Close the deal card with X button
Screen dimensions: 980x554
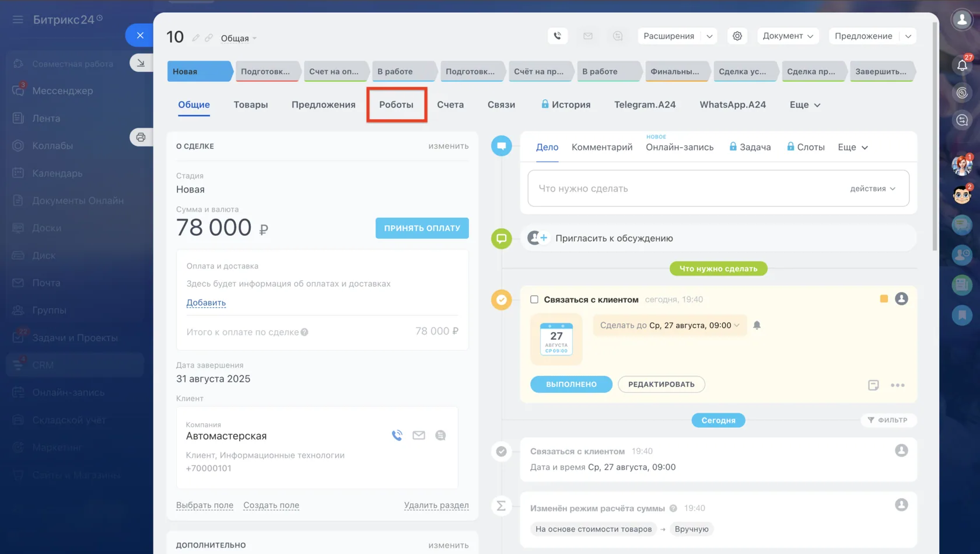(140, 36)
